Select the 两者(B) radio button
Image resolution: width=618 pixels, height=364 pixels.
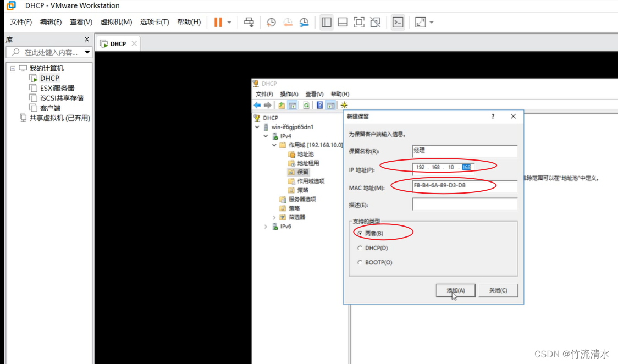pos(360,234)
